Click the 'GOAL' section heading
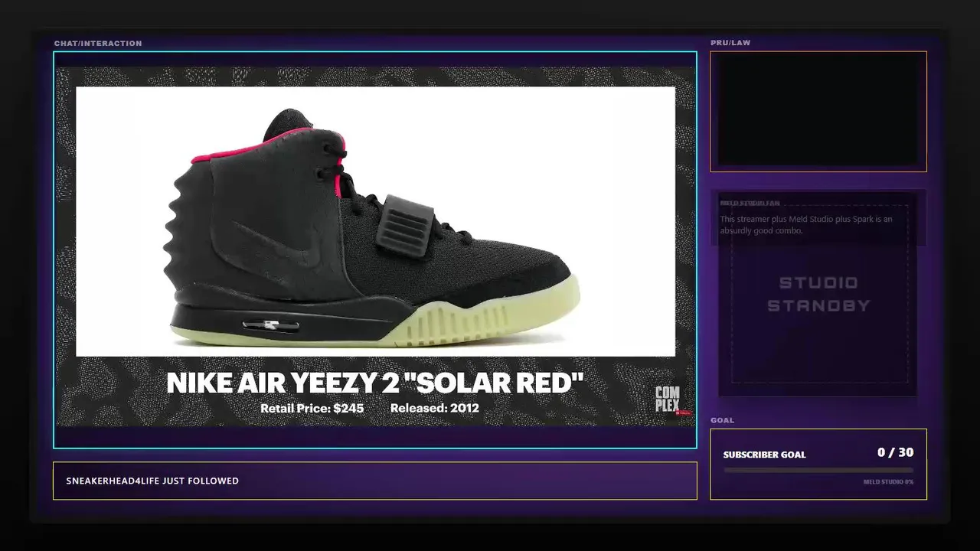The width and height of the screenshot is (980, 551). click(x=722, y=420)
